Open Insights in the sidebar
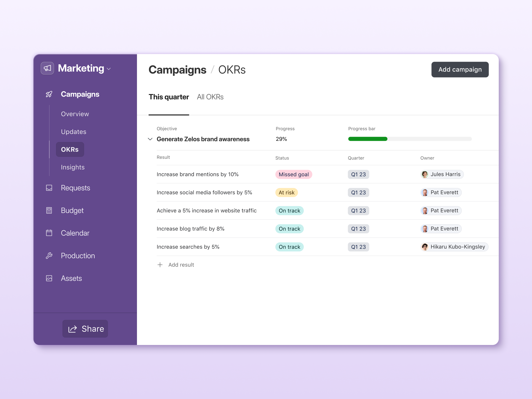The height and width of the screenshot is (399, 532). point(73,167)
